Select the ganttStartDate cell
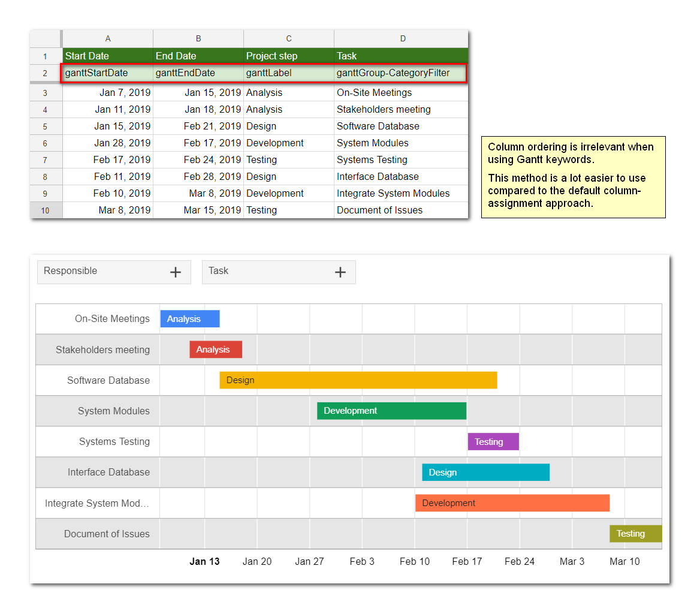The height and width of the screenshot is (614, 700). [108, 73]
